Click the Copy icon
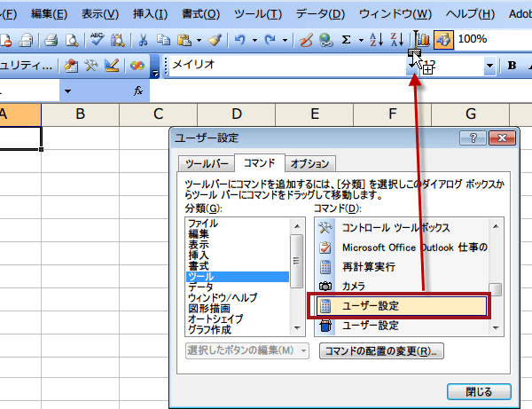 tap(163, 40)
